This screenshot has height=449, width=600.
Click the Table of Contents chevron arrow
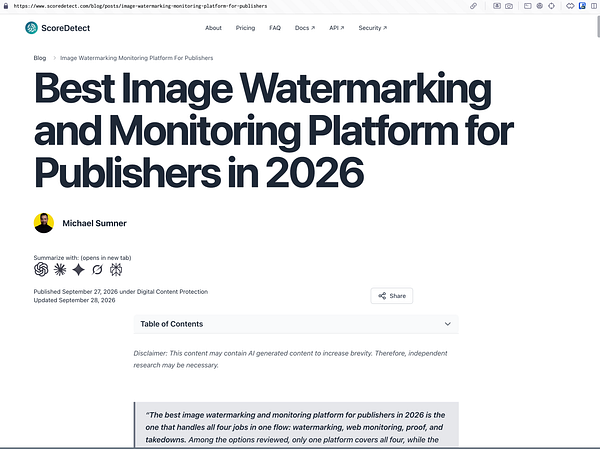point(447,324)
